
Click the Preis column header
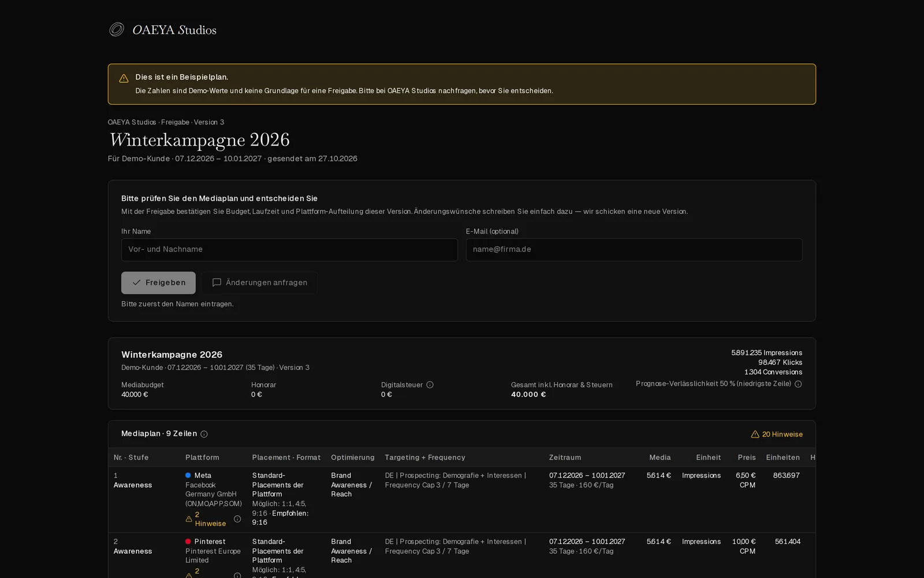[x=747, y=457]
